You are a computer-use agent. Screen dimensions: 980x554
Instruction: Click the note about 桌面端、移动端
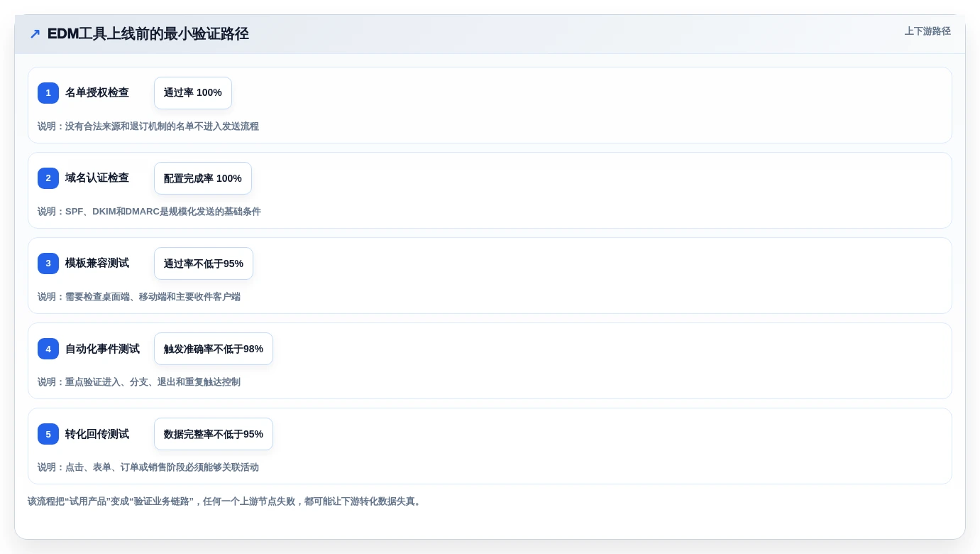(139, 297)
